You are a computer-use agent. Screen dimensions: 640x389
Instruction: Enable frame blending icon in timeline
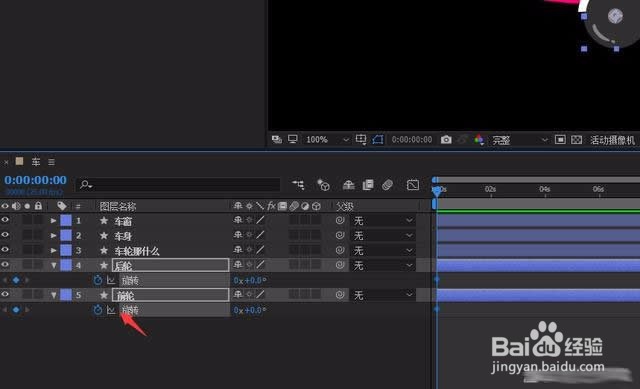coord(368,185)
